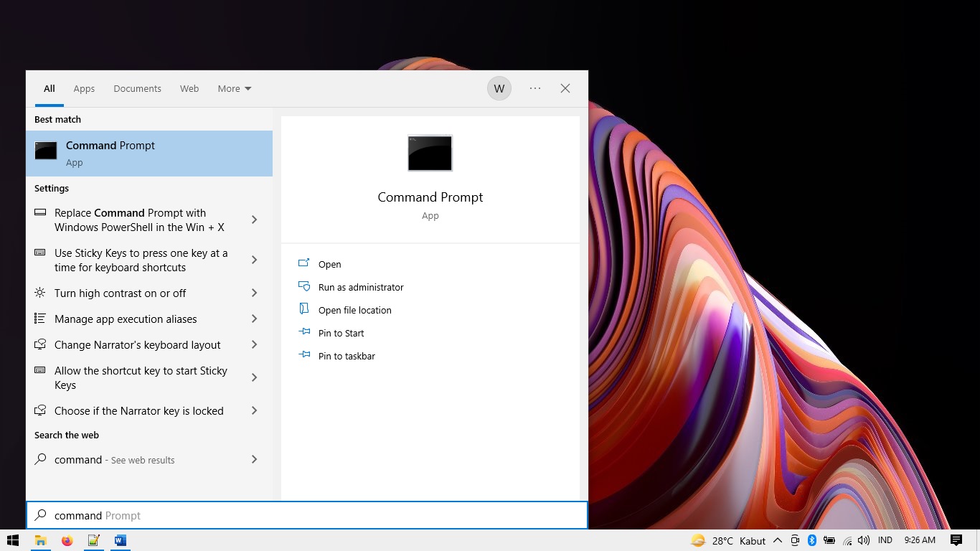This screenshot has width=980, height=551.
Task: Select Command Prompt best match result
Action: tap(149, 154)
